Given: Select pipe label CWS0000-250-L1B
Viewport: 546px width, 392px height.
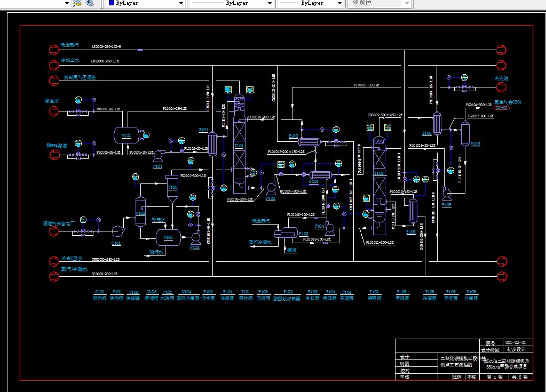Looking at the screenshot, I should (x=105, y=61).
